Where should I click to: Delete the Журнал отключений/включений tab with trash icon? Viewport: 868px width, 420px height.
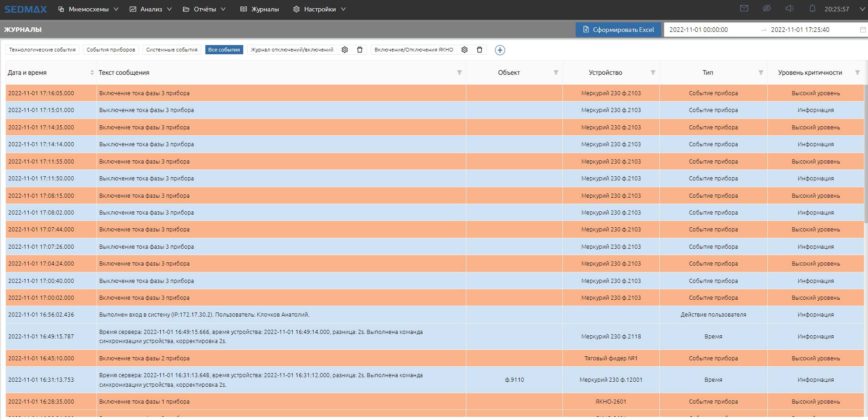tap(360, 50)
